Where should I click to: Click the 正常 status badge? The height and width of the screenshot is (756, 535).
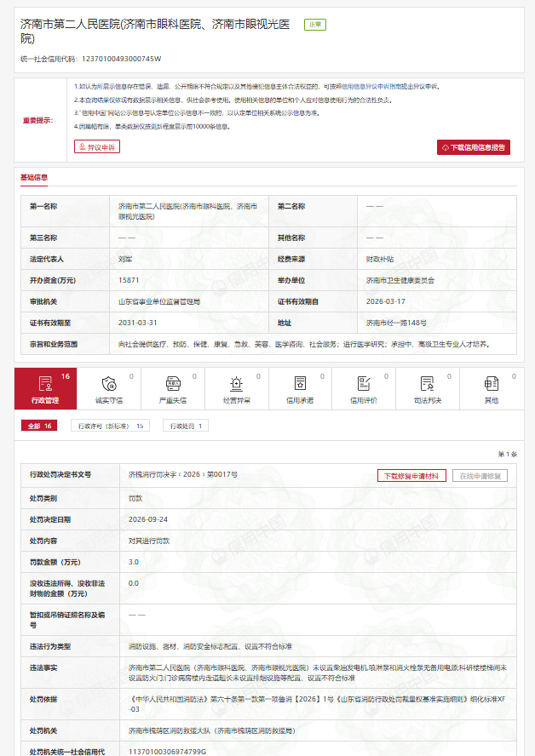tap(315, 25)
